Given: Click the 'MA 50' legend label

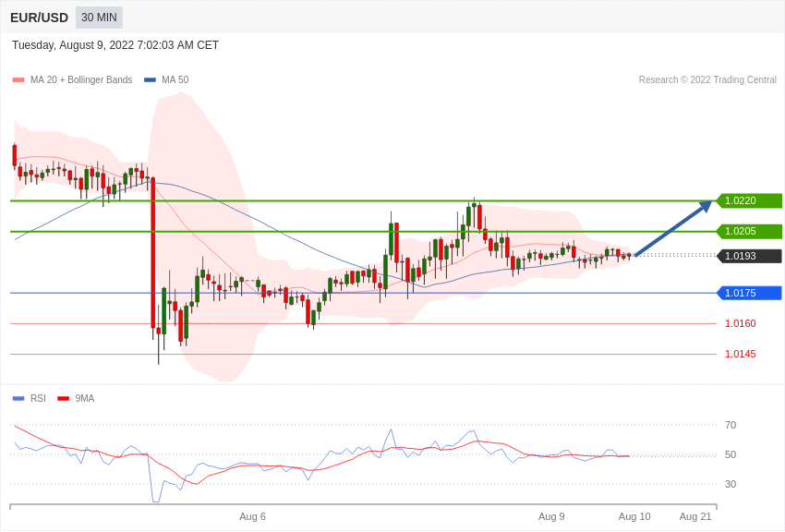Looking at the screenshot, I should coord(175,79).
